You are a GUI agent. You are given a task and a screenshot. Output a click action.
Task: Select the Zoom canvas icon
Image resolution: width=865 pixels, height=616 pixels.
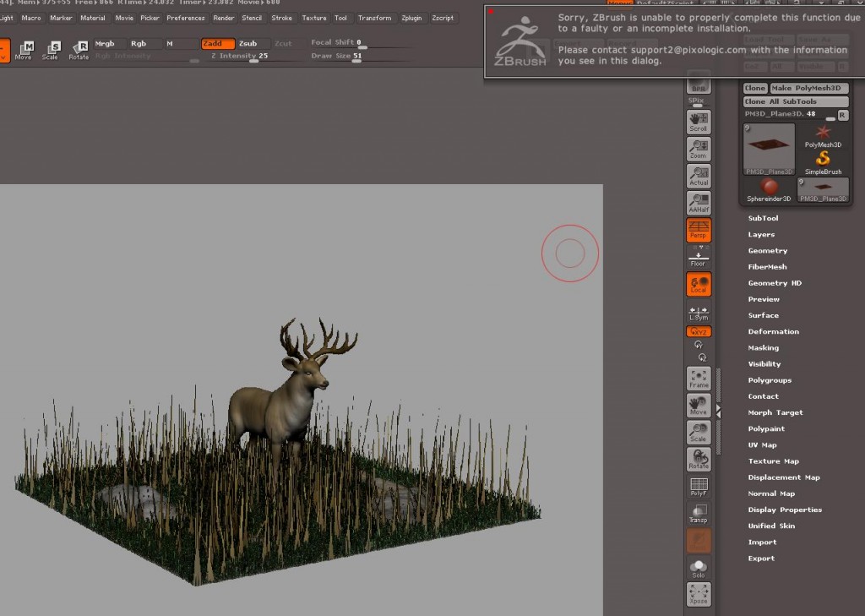698,149
